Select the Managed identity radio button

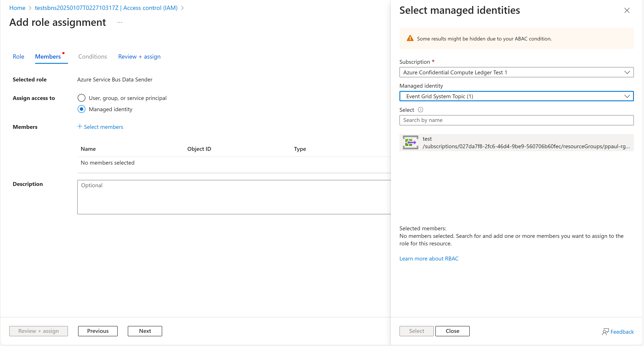click(x=81, y=109)
